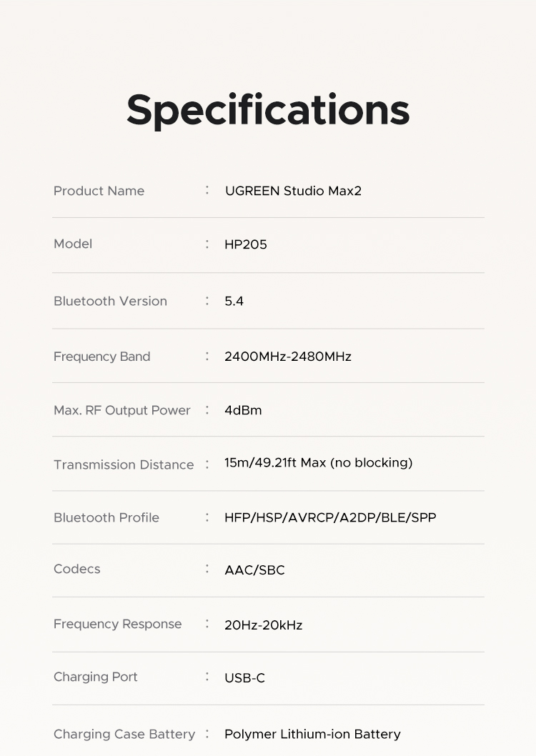This screenshot has height=756, width=536.
Task: Click the Transmission Distance label
Action: (124, 464)
